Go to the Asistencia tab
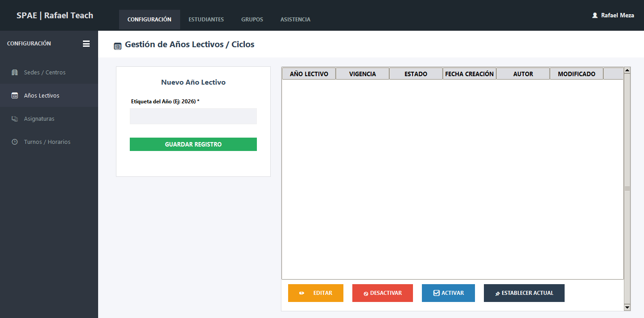 point(295,20)
